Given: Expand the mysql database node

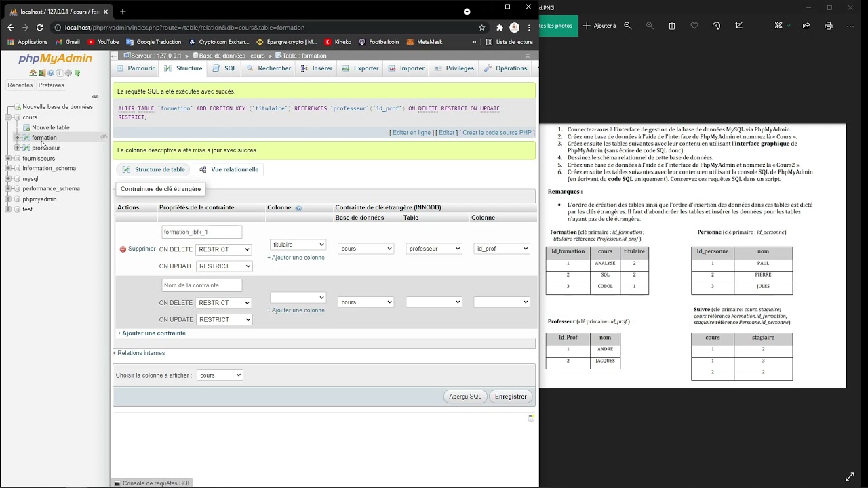Looking at the screenshot, I should click(8, 179).
